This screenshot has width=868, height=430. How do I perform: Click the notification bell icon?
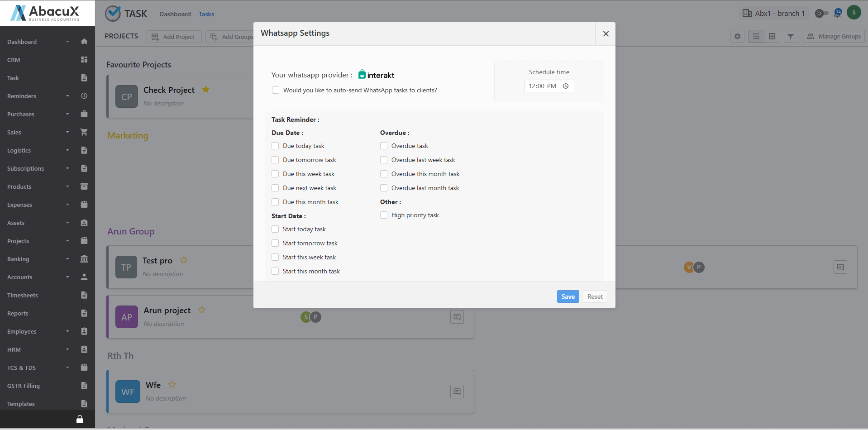837,13
